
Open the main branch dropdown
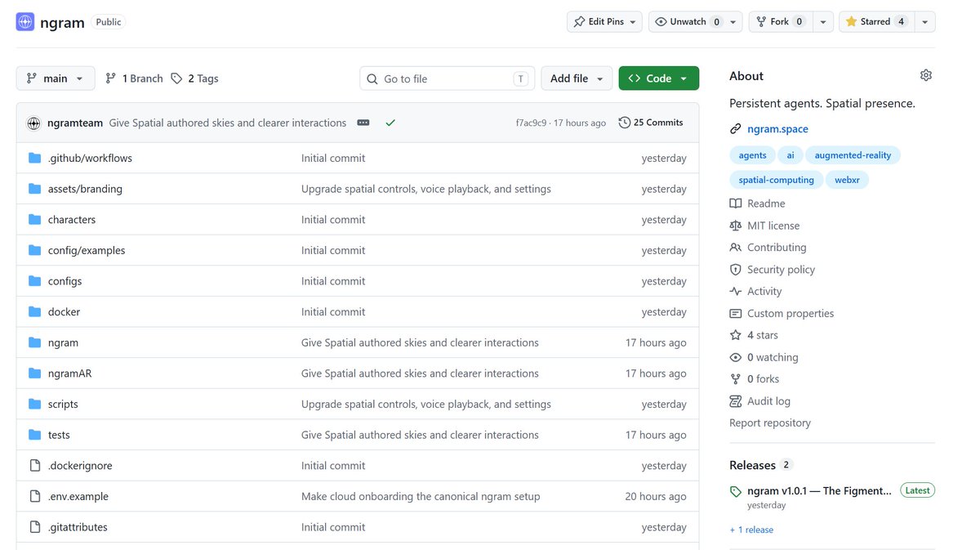pyautogui.click(x=56, y=78)
